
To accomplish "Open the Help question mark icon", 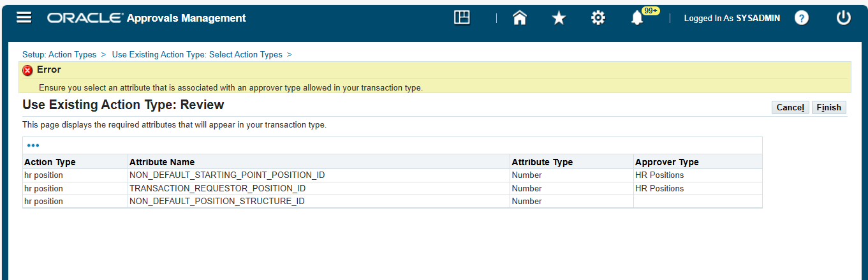I will (802, 18).
